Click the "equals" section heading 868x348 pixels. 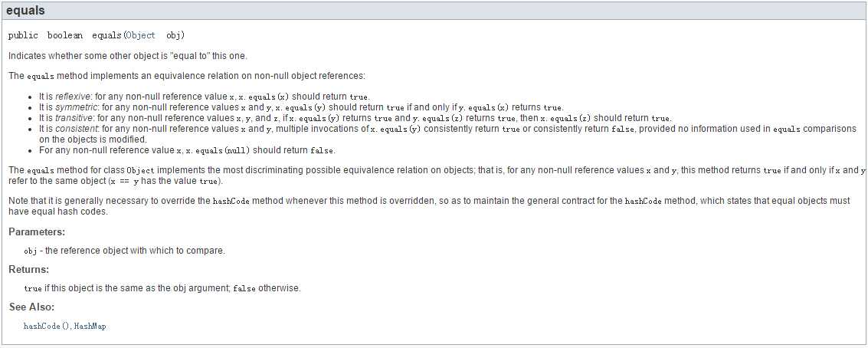pyautogui.click(x=25, y=11)
